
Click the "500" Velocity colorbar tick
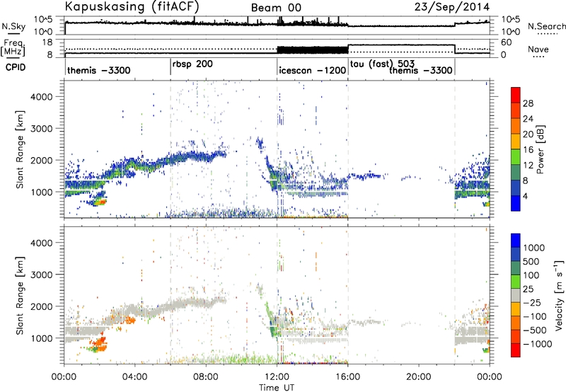tap(531, 261)
